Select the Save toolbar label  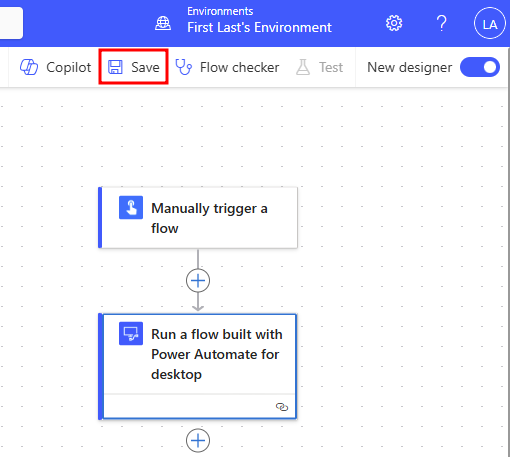pos(145,67)
